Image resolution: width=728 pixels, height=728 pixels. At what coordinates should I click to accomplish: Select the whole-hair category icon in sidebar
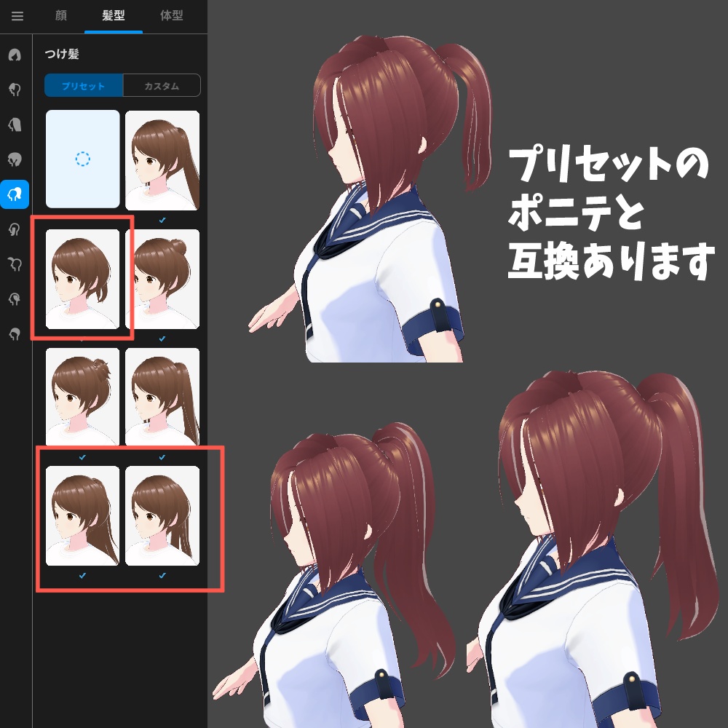15,55
